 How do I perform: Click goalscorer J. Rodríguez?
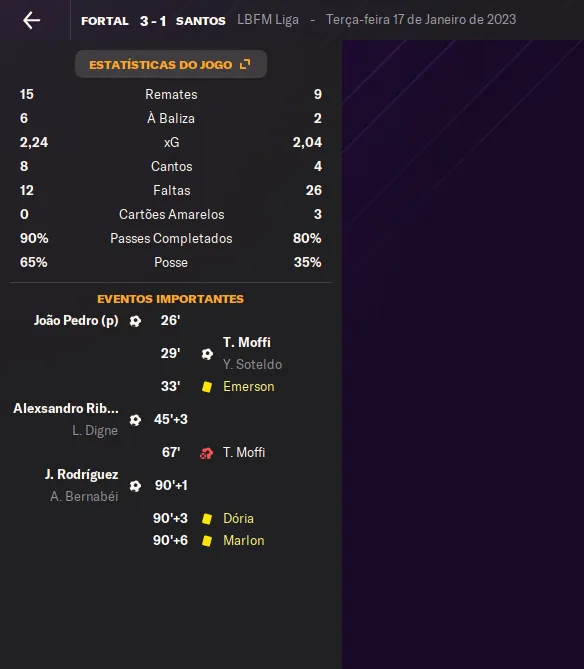(x=81, y=474)
